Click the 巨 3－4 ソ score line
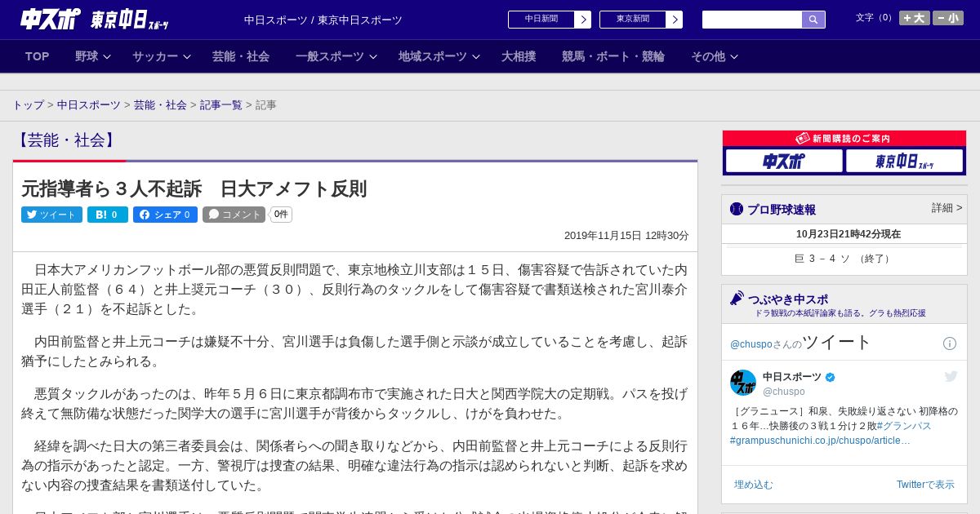This screenshot has height=514, width=980. (x=844, y=259)
